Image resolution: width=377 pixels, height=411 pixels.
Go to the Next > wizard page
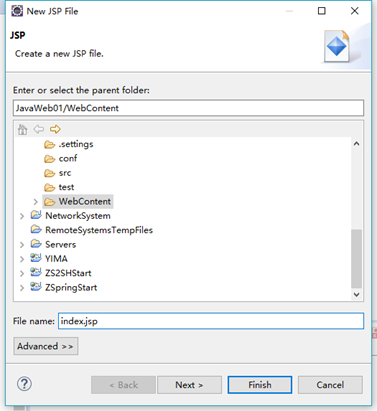pyautogui.click(x=189, y=385)
